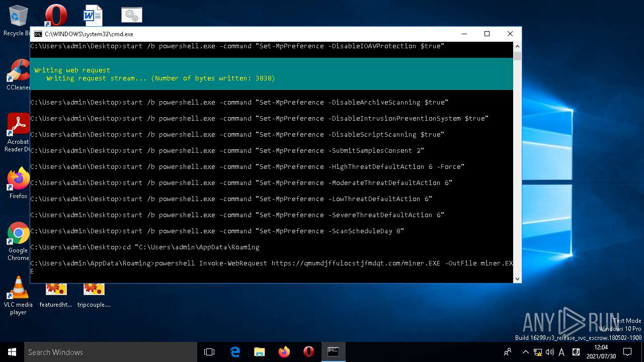The width and height of the screenshot is (644, 362).
Task: Click the cd AppData\Roaming command line
Action: click(145, 247)
